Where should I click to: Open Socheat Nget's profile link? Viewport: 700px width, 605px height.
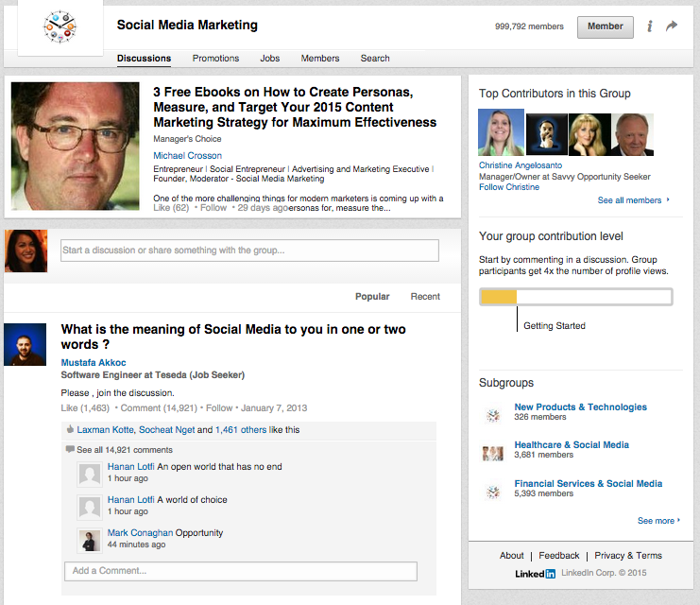point(167,429)
